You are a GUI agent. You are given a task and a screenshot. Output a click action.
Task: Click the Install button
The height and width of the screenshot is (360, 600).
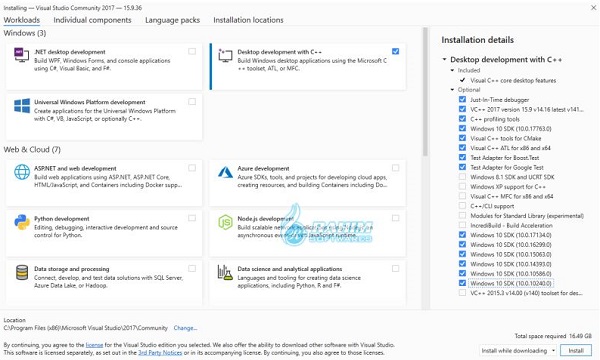pyautogui.click(x=576, y=350)
